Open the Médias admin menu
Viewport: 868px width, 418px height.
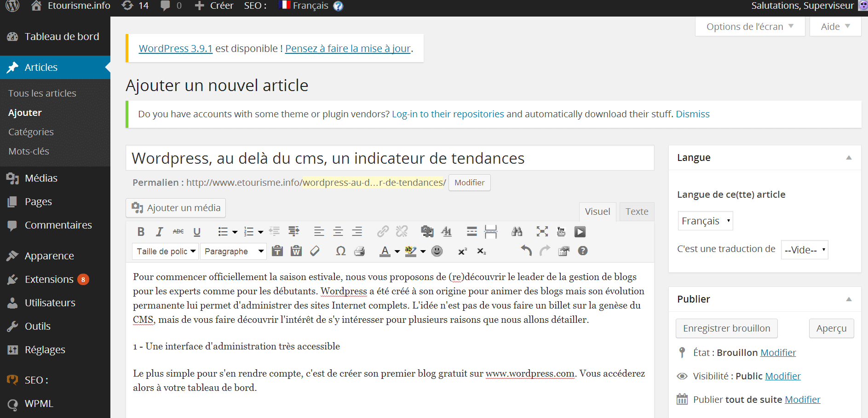[41, 178]
